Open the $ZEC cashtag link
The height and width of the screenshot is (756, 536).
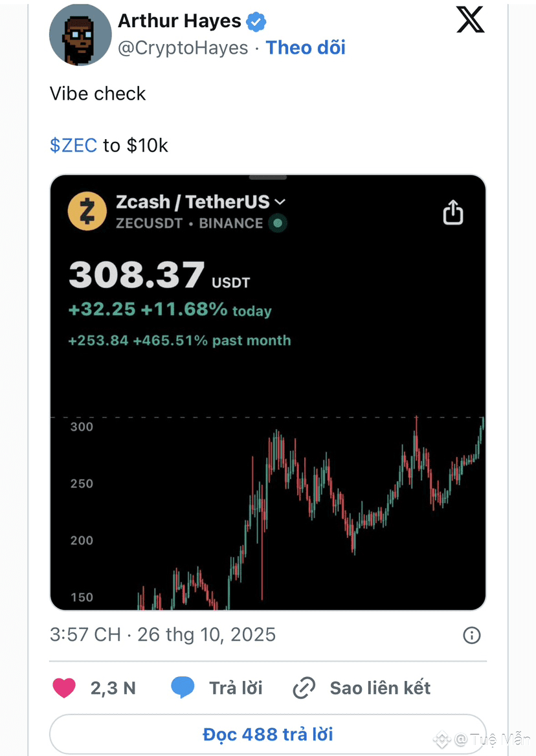[x=73, y=145]
